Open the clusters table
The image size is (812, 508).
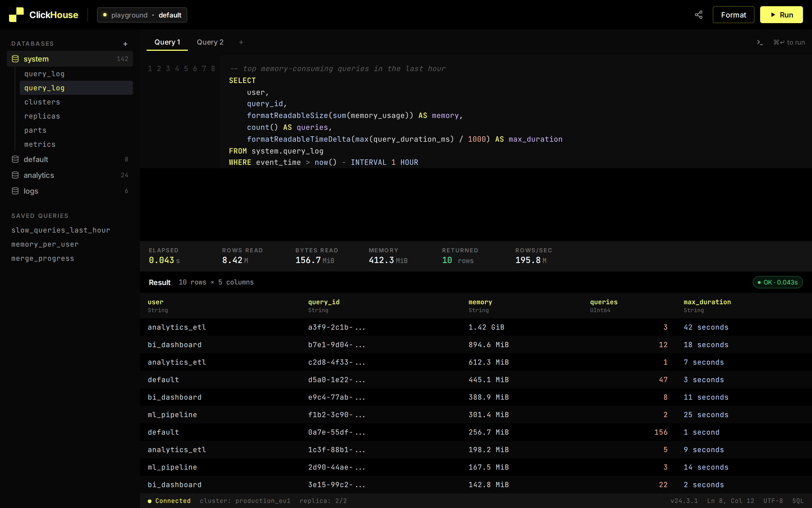(x=76, y=102)
